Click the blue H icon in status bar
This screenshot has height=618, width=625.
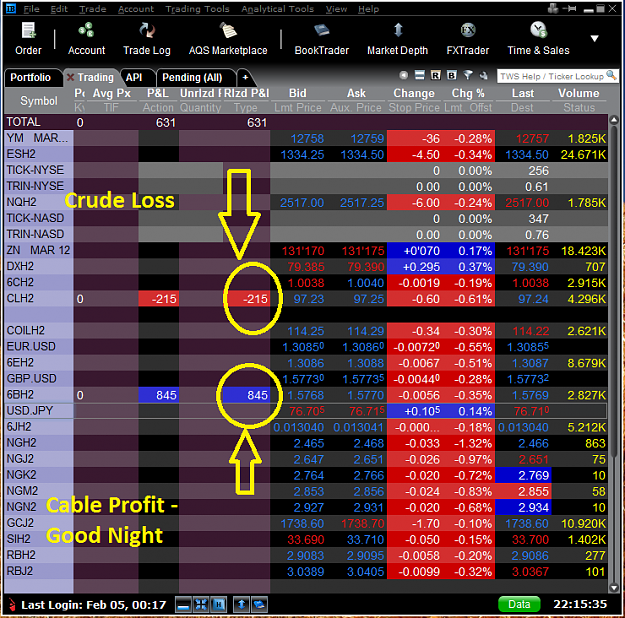218,605
